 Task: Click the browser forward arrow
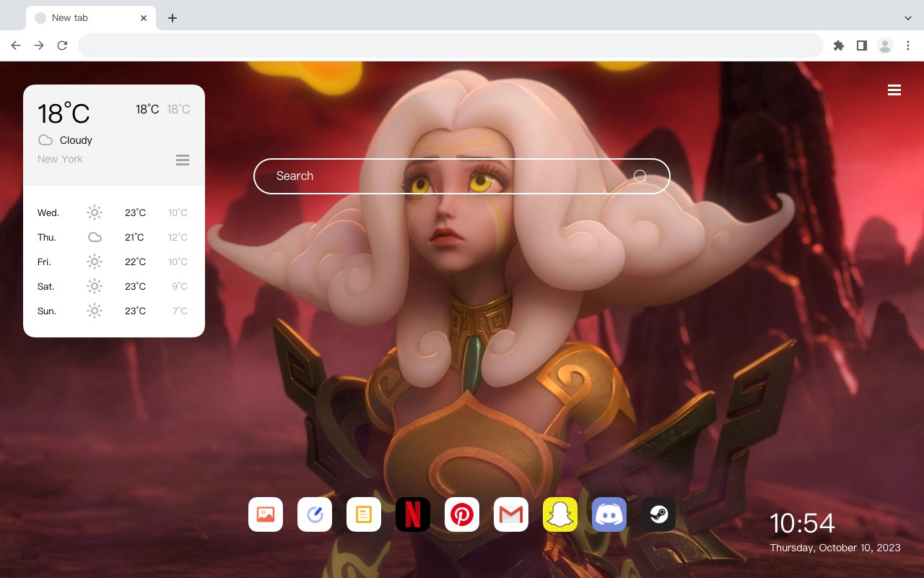tap(39, 46)
